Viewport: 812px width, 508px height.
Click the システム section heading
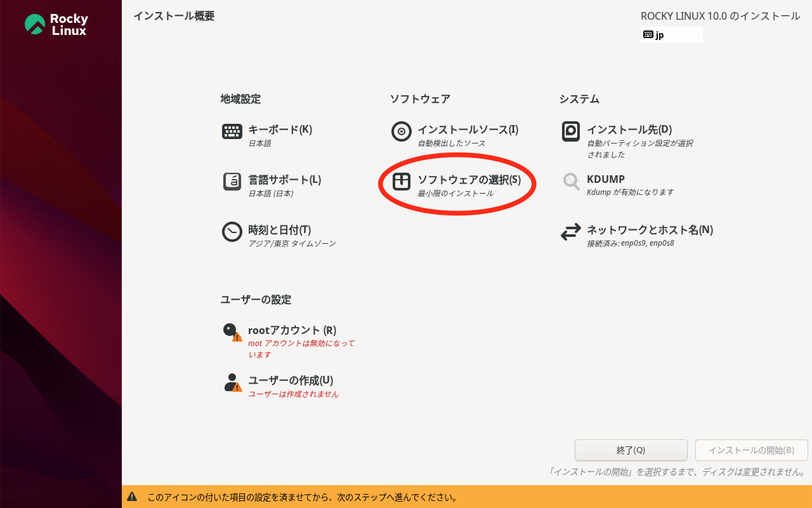(579, 99)
